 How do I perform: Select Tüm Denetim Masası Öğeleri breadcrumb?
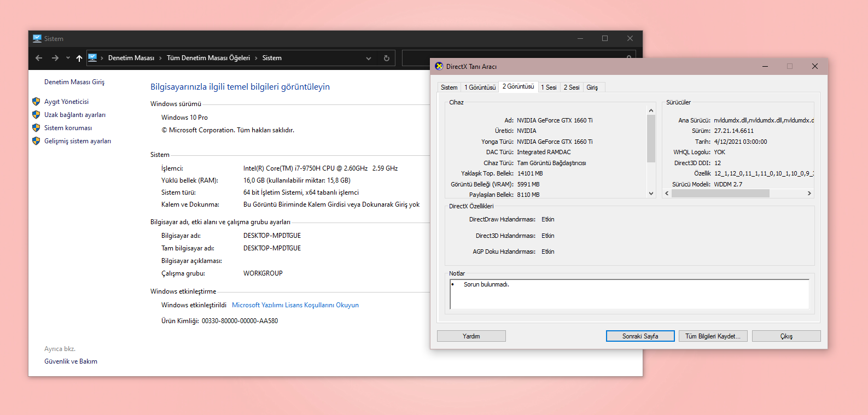pos(208,58)
